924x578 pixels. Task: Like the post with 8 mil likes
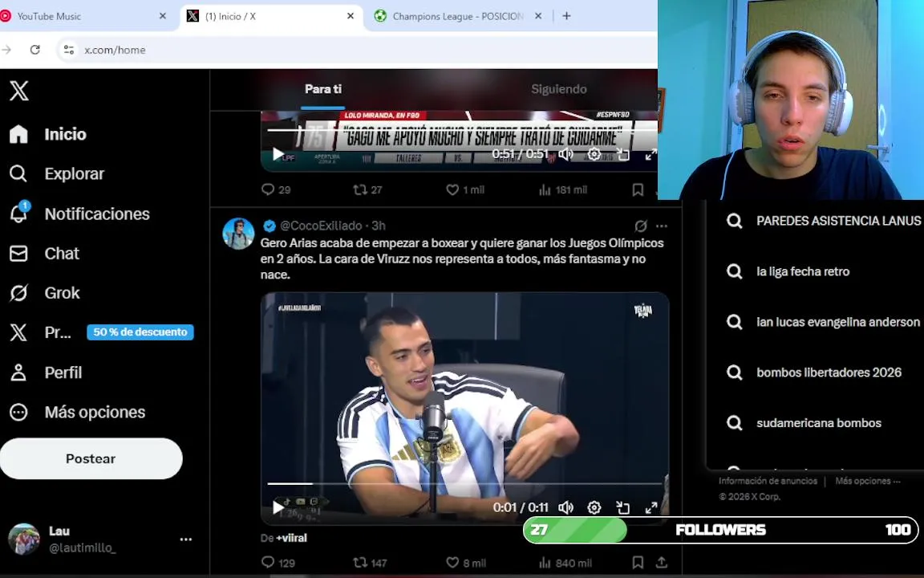(465, 563)
